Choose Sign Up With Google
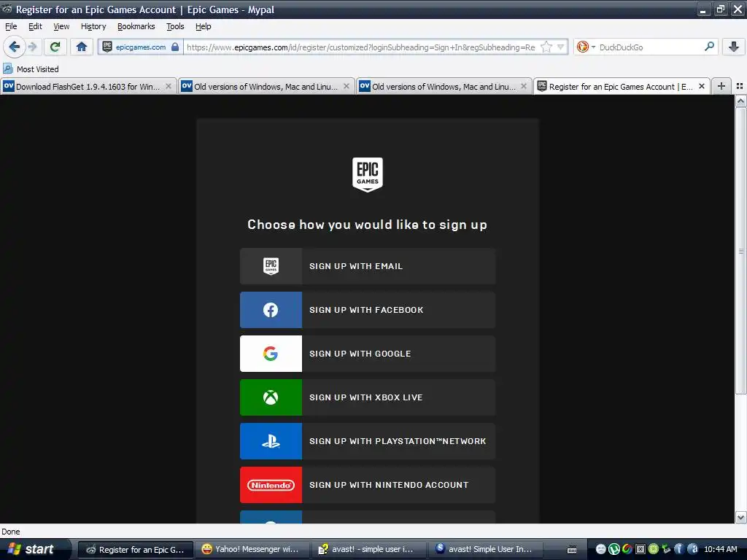The width and height of the screenshot is (747, 560). (368, 354)
